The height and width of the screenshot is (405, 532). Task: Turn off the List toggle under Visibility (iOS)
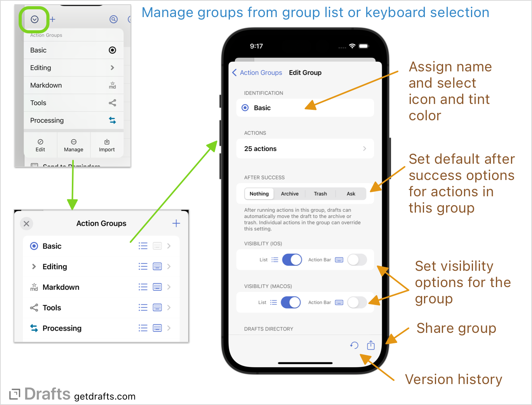(292, 260)
